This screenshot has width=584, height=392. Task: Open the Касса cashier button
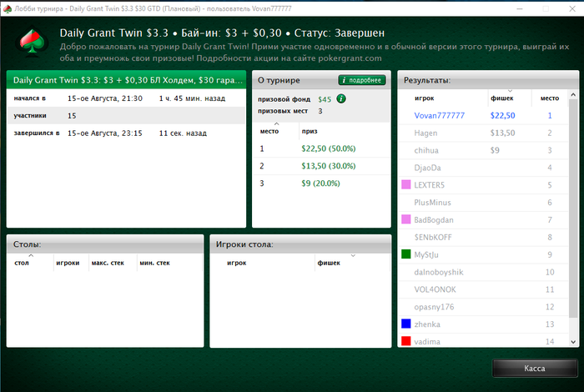click(535, 368)
